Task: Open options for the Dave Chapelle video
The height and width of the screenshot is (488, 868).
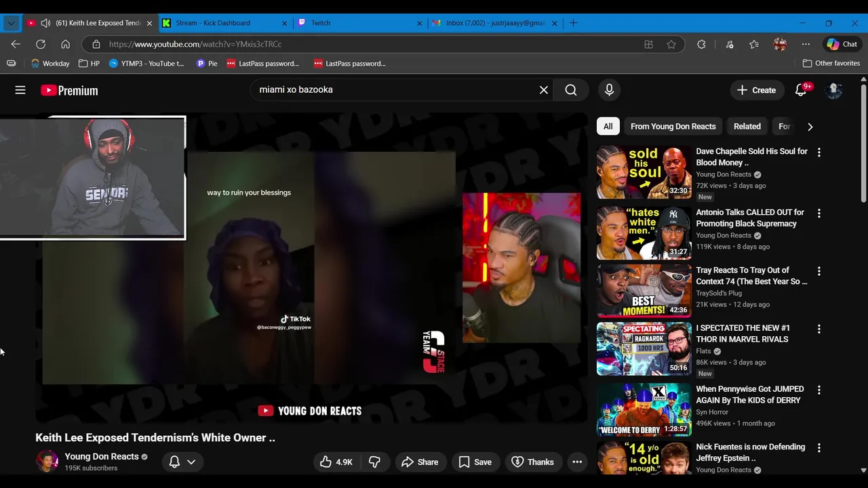Action: pos(818,152)
